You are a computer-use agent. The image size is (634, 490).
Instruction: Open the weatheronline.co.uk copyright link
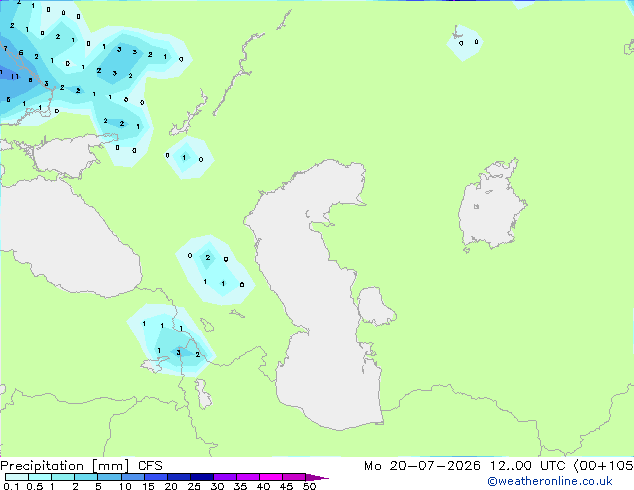pos(550,481)
